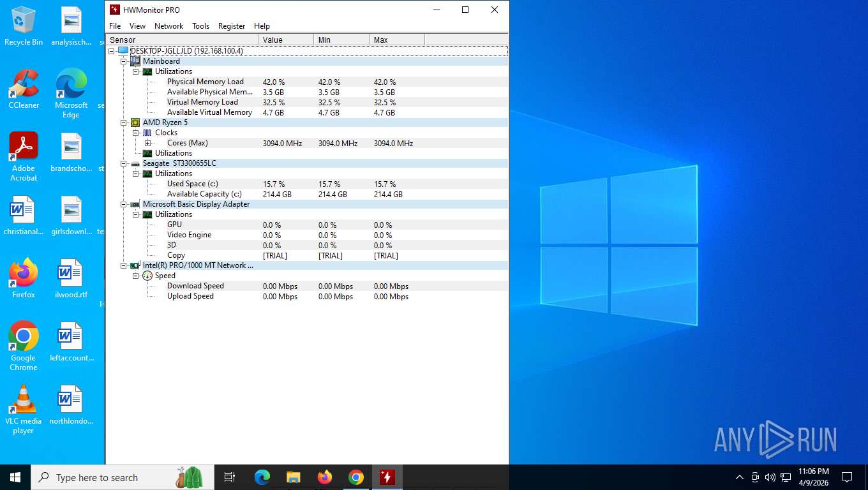Select the Physical Memory Load row
The width and height of the screenshot is (868, 490).
coord(307,82)
